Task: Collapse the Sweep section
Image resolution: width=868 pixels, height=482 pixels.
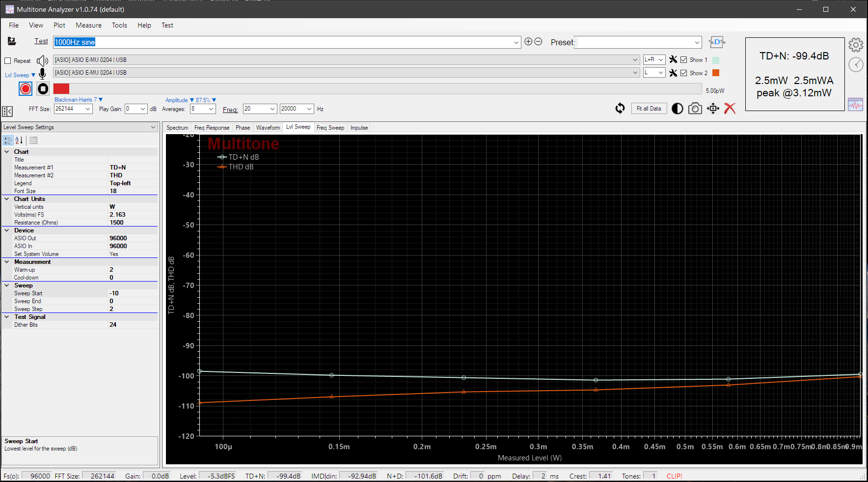Action: 7,285
